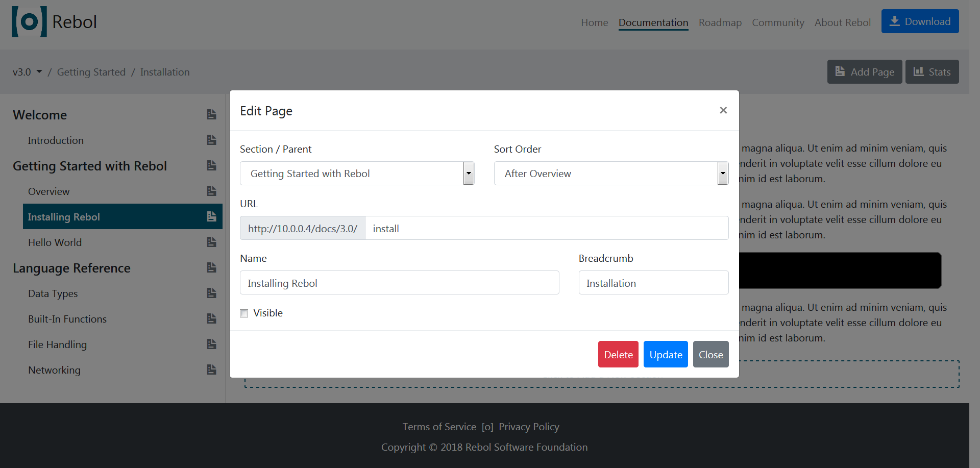Click the [o] footer logo text
980x468 pixels.
[487, 427]
